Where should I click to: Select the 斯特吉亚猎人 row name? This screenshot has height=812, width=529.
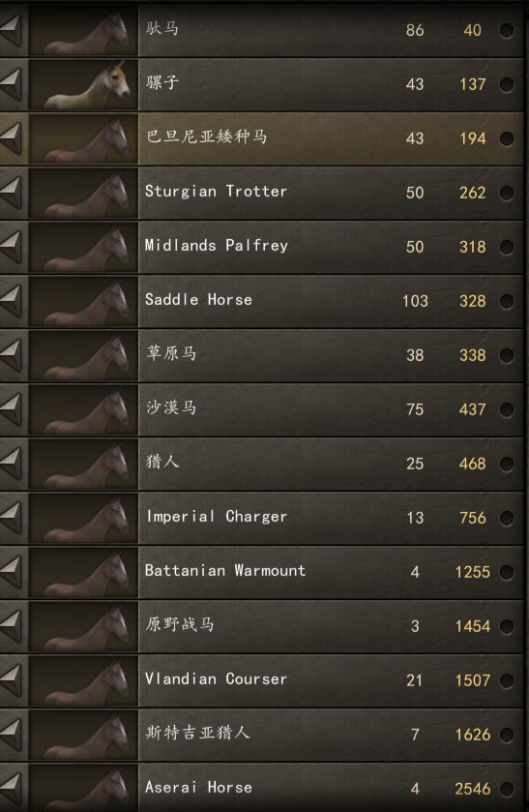pyautogui.click(x=197, y=733)
